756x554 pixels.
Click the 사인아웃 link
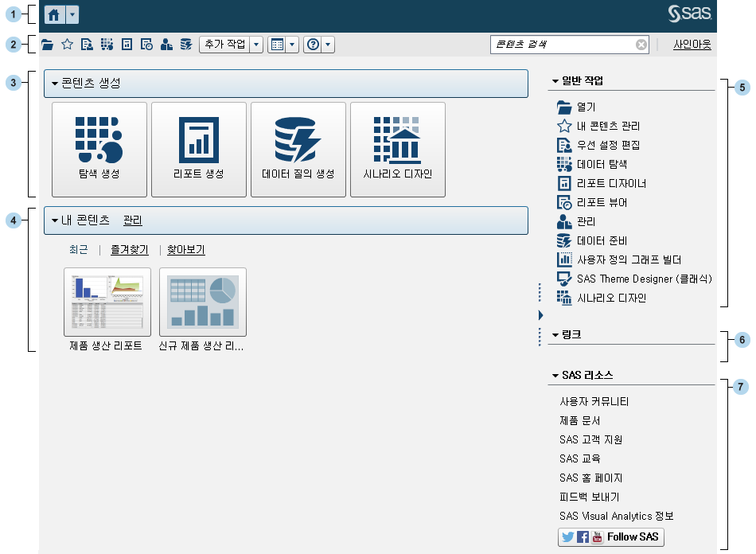click(x=692, y=45)
